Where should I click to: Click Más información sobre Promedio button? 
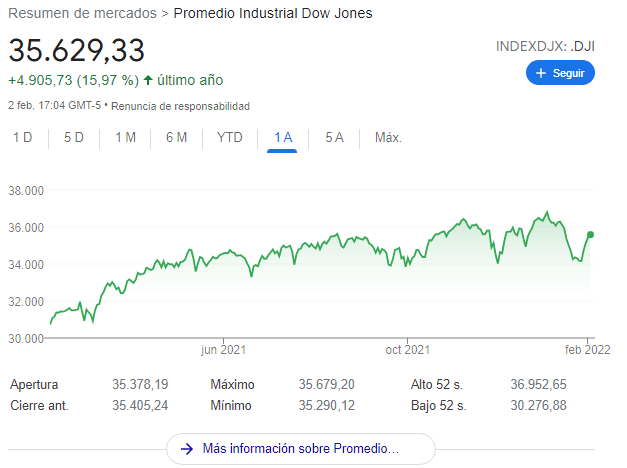tap(301, 448)
